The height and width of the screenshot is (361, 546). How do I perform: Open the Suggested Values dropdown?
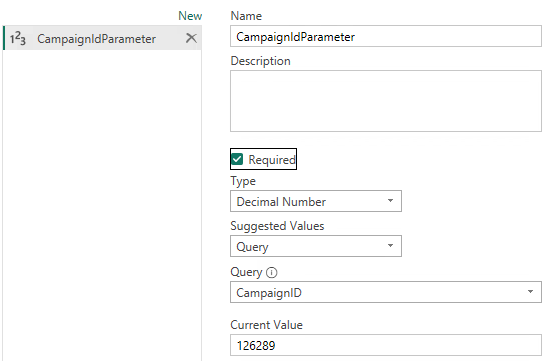[316, 246]
